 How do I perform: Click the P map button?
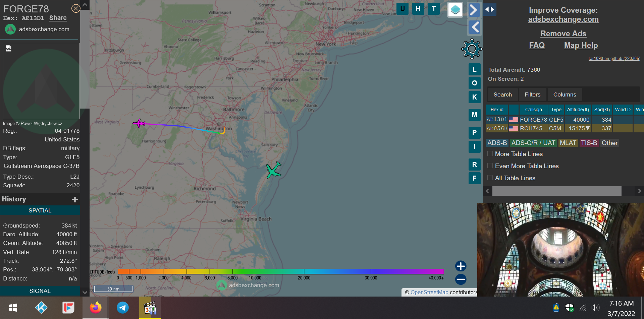[474, 133]
